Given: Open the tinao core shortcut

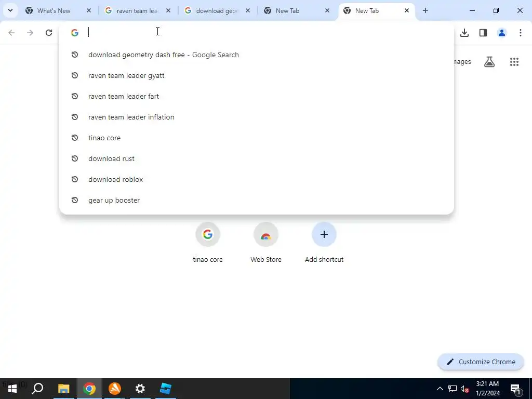Looking at the screenshot, I should click(x=208, y=243).
